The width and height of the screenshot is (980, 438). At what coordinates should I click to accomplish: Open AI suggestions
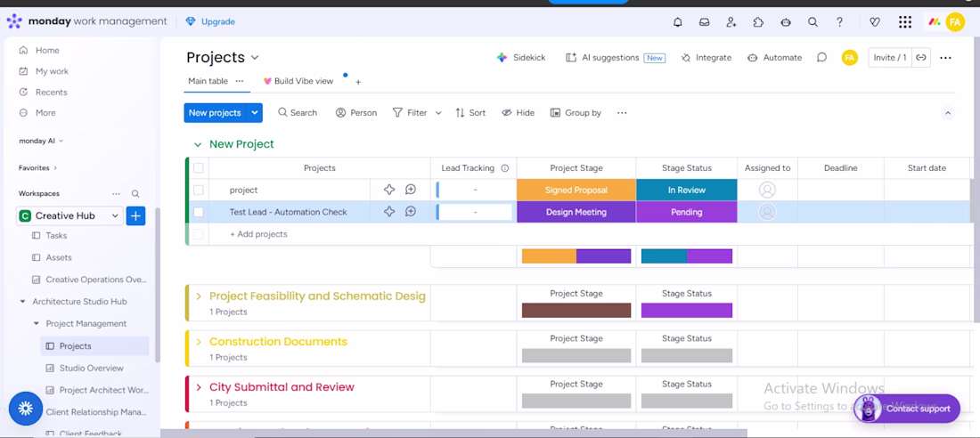coord(615,58)
